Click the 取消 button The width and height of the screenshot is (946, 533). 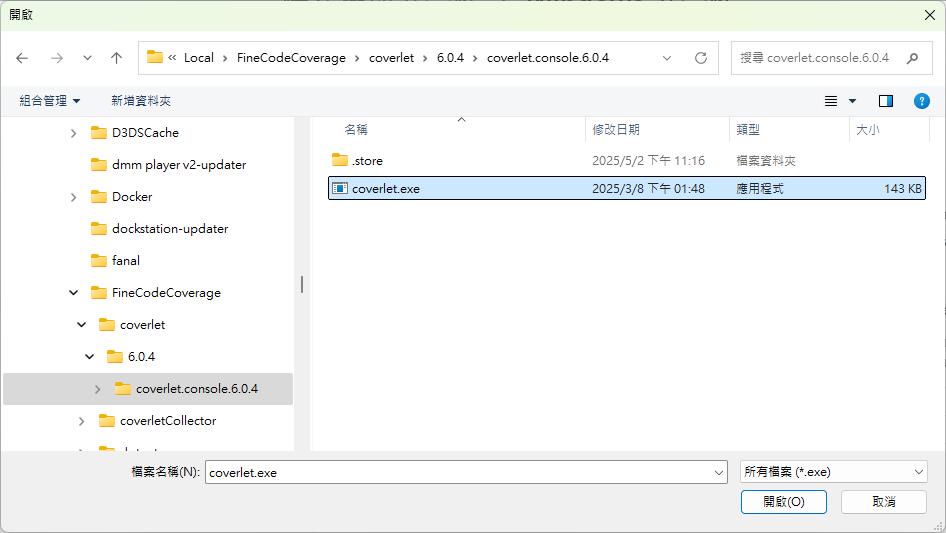tap(883, 501)
